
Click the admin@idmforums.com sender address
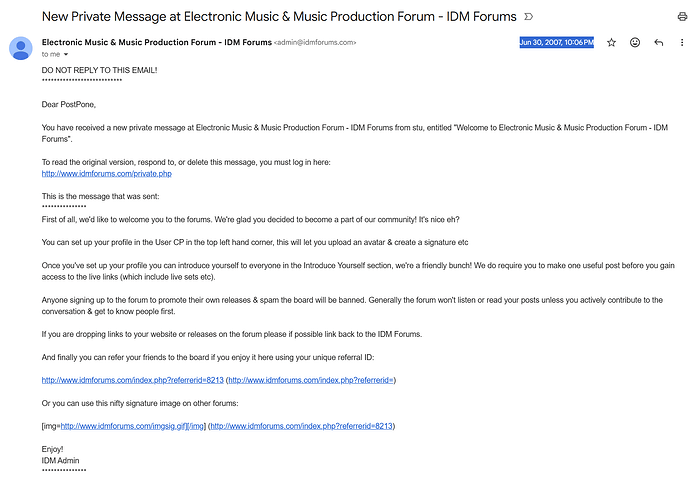click(315, 43)
